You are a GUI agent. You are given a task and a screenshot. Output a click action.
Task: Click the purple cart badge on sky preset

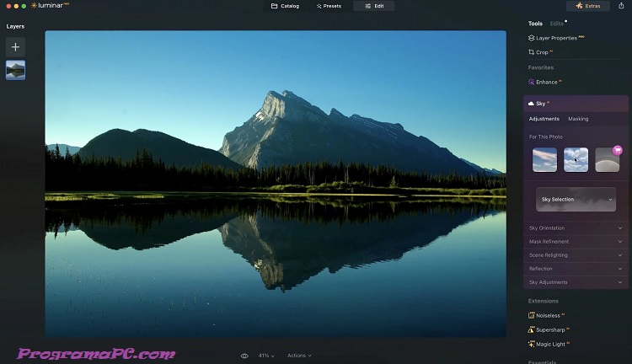point(618,149)
